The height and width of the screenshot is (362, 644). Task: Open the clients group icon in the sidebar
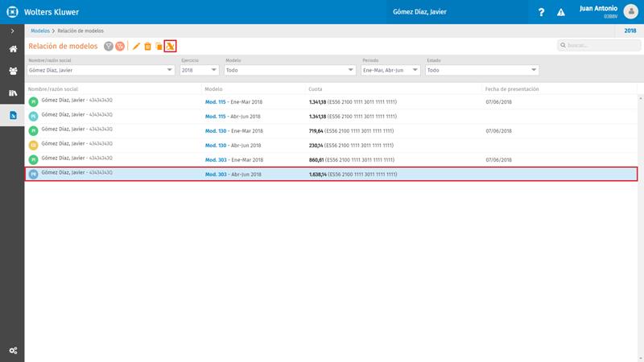click(13, 71)
